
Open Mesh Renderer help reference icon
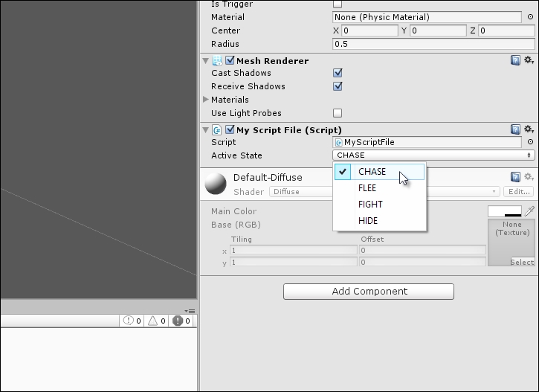pos(515,60)
